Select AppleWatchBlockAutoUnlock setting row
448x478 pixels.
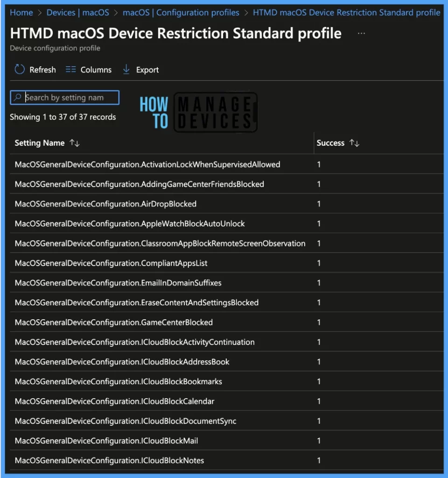click(226, 224)
